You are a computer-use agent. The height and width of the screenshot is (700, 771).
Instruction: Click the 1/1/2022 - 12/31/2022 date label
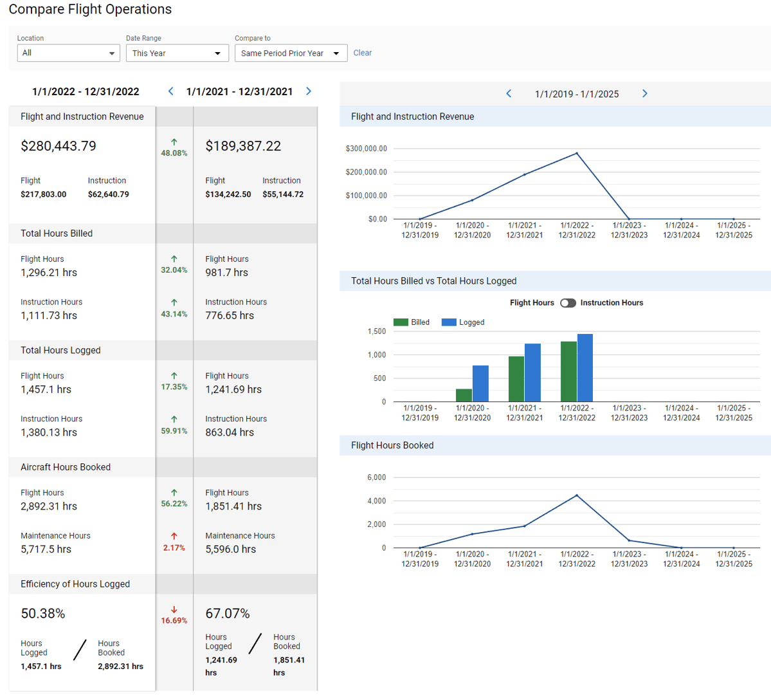[x=86, y=91]
